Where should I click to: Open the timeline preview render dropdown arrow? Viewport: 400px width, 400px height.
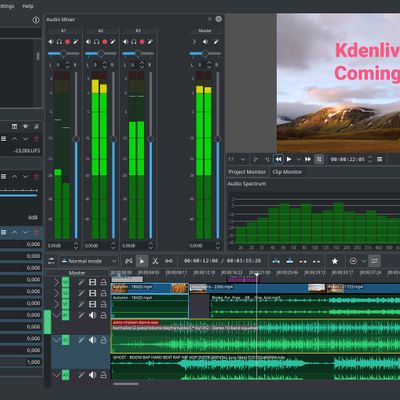pos(364,261)
